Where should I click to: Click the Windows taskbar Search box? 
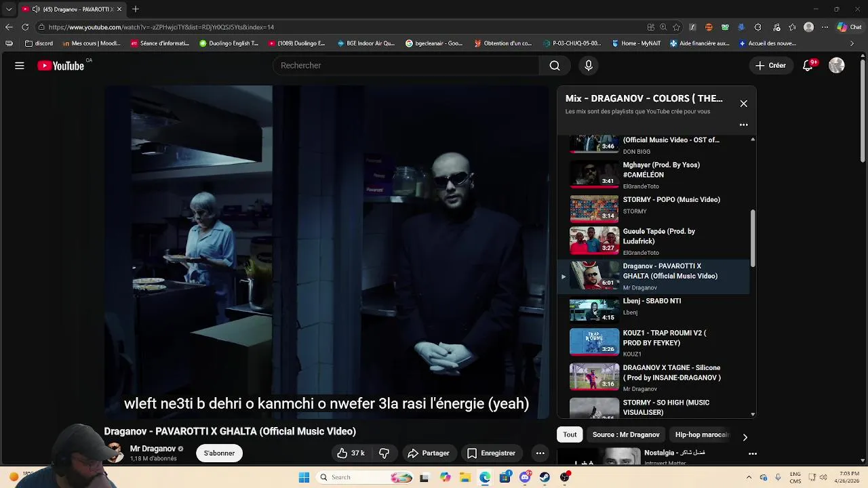coord(365,477)
